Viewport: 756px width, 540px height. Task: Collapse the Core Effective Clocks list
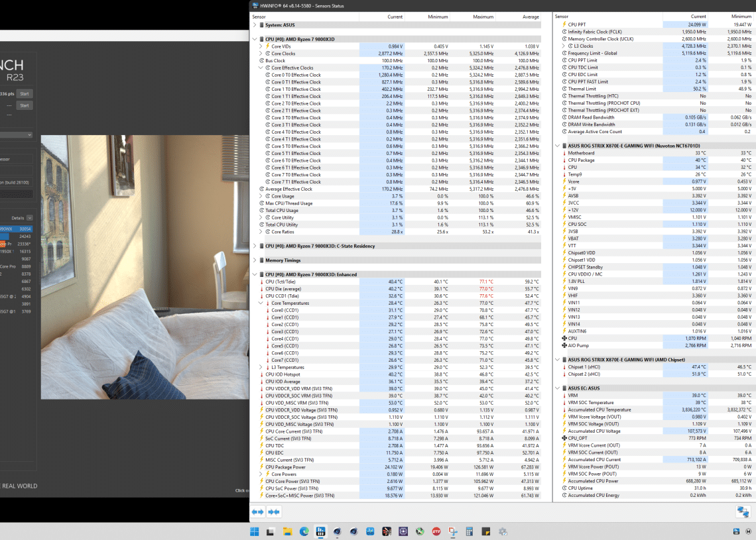pyautogui.click(x=261, y=68)
